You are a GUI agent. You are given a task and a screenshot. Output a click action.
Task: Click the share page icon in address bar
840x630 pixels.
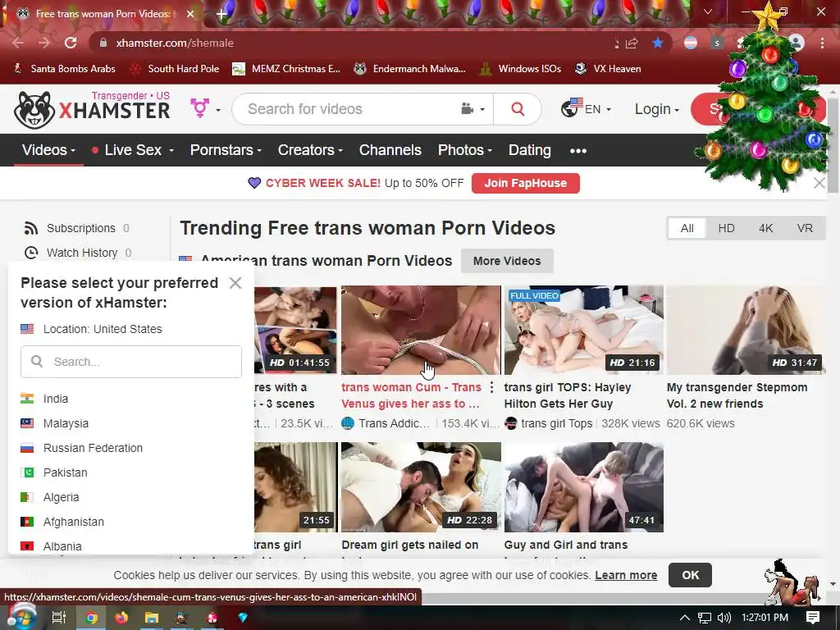tap(632, 43)
